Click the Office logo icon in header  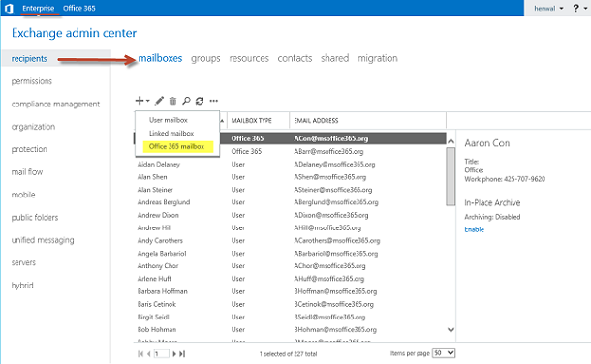[x=9, y=8]
